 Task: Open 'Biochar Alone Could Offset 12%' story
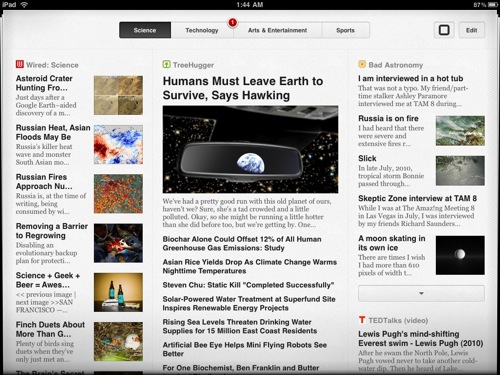coord(242,243)
